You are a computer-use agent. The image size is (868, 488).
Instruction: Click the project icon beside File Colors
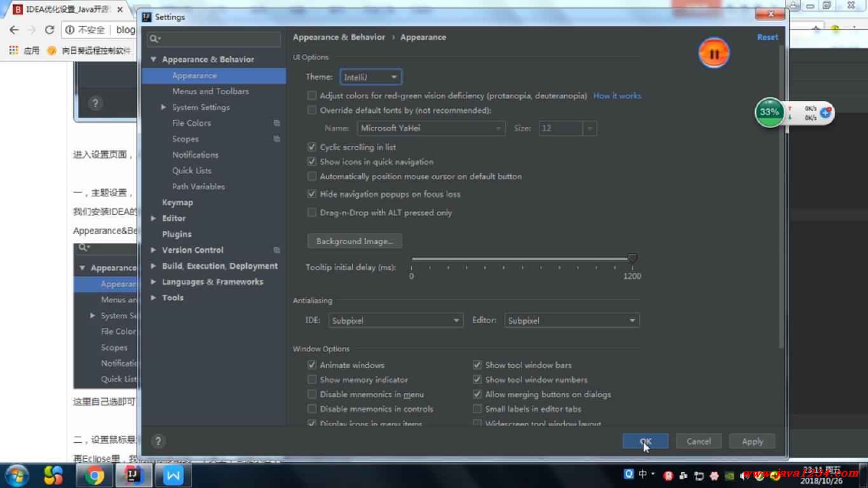276,123
